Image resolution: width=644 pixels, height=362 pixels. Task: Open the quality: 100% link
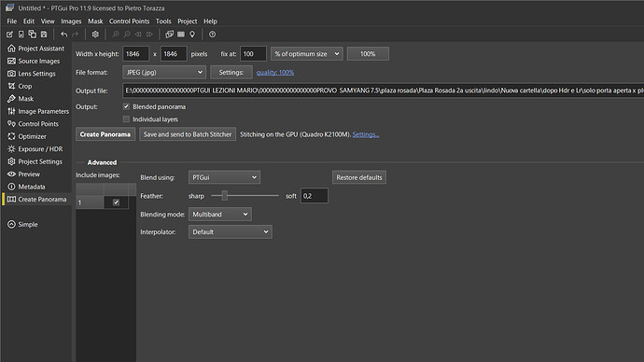click(274, 72)
